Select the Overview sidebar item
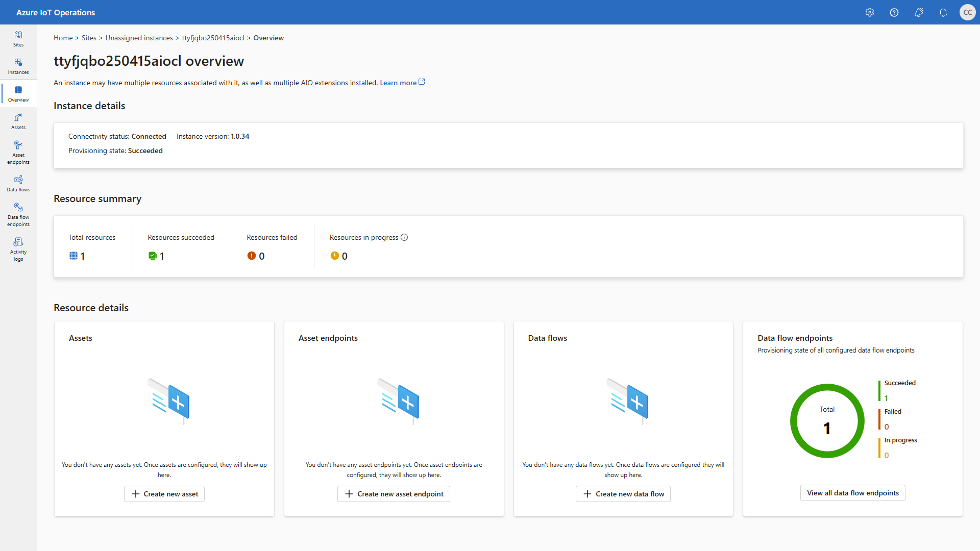 (18, 94)
